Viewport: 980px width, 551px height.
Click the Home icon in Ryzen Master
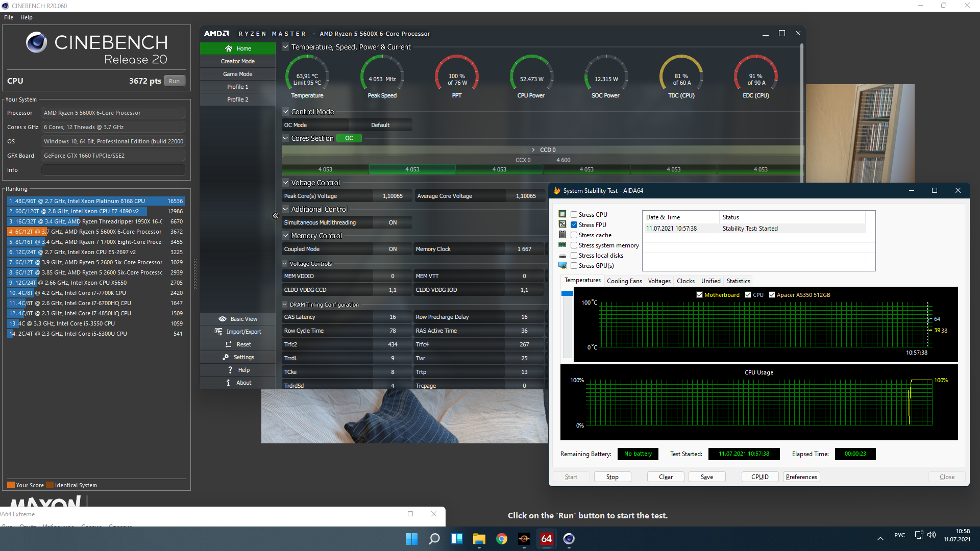tap(229, 48)
